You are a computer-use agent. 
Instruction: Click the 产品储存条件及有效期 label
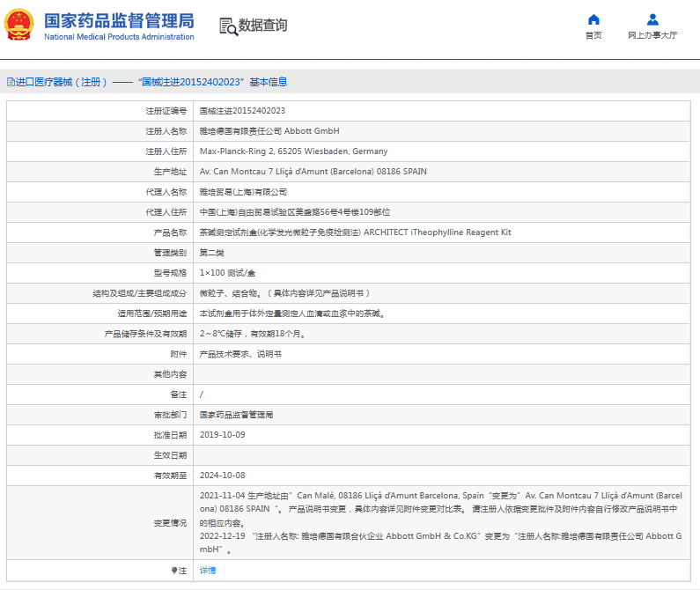pyautogui.click(x=145, y=334)
